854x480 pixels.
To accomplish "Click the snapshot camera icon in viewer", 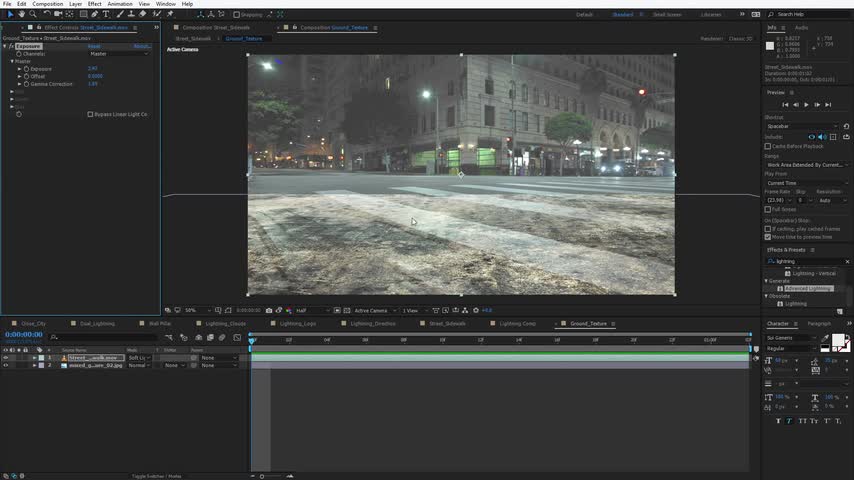I will pos(270,310).
